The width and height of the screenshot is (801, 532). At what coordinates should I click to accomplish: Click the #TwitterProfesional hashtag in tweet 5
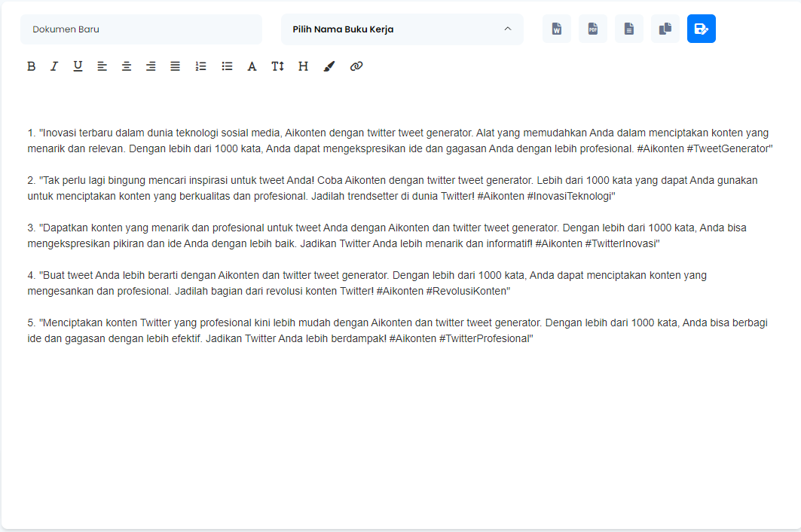point(485,339)
